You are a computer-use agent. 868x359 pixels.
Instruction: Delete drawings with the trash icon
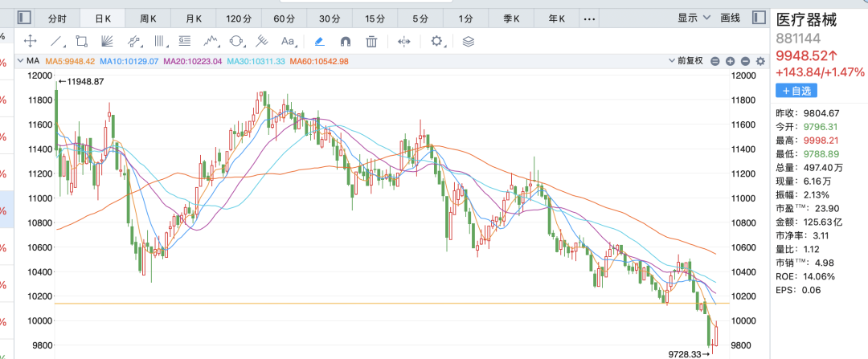(371, 41)
